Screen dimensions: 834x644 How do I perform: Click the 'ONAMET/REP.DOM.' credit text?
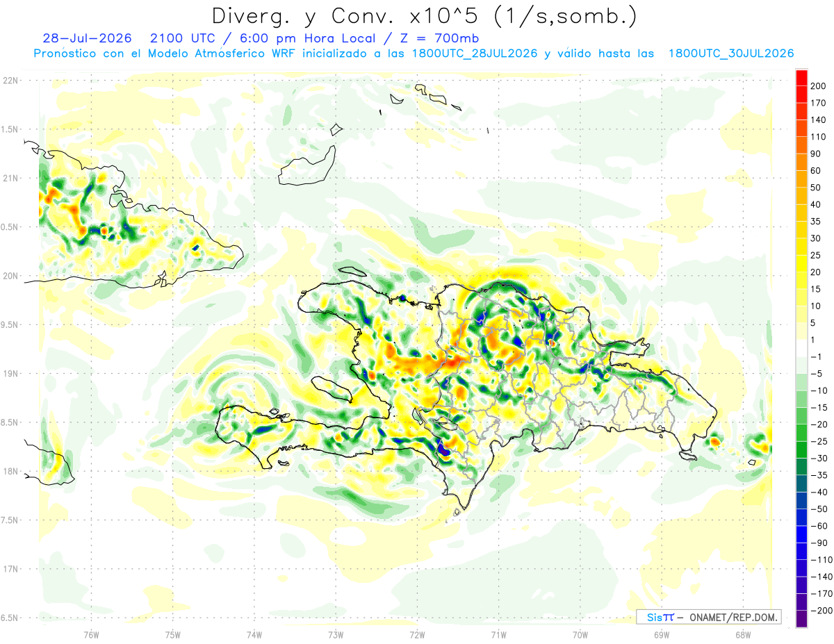(735, 617)
